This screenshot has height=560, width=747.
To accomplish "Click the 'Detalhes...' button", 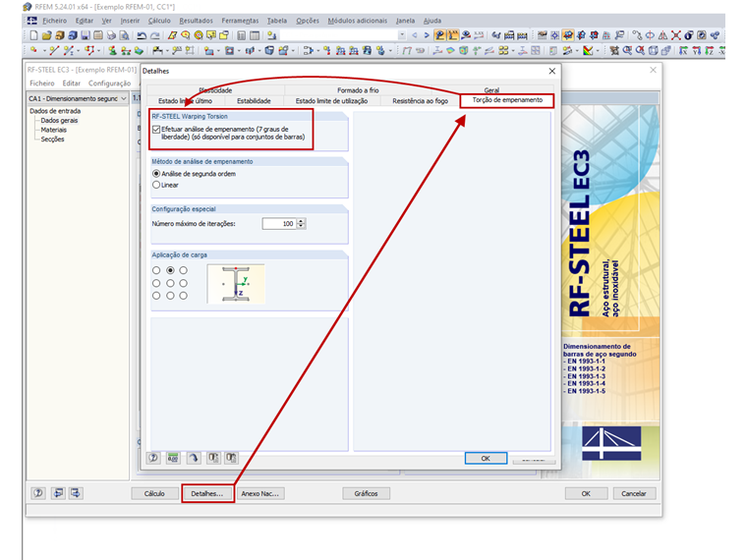I will [207, 493].
